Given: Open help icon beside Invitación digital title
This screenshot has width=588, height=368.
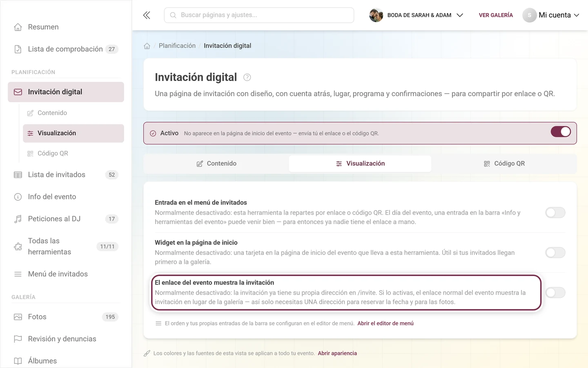Looking at the screenshot, I should [x=247, y=77].
